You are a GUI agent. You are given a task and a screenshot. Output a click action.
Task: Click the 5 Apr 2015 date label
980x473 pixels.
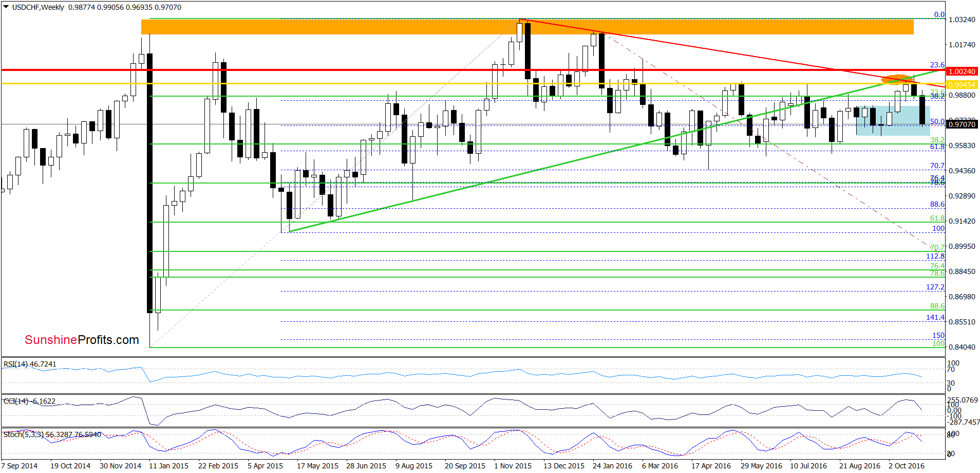265,466
